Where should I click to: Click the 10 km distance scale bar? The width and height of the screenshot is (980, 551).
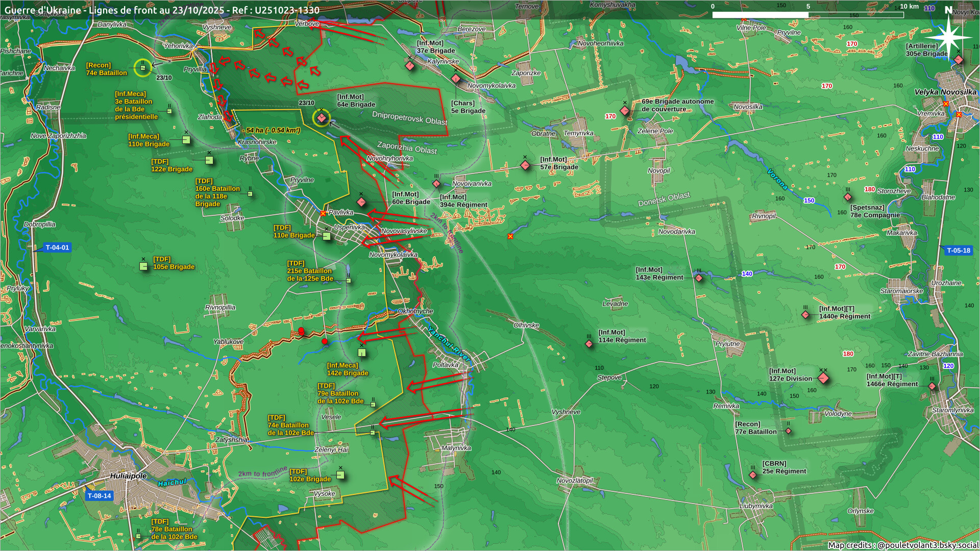click(807, 15)
